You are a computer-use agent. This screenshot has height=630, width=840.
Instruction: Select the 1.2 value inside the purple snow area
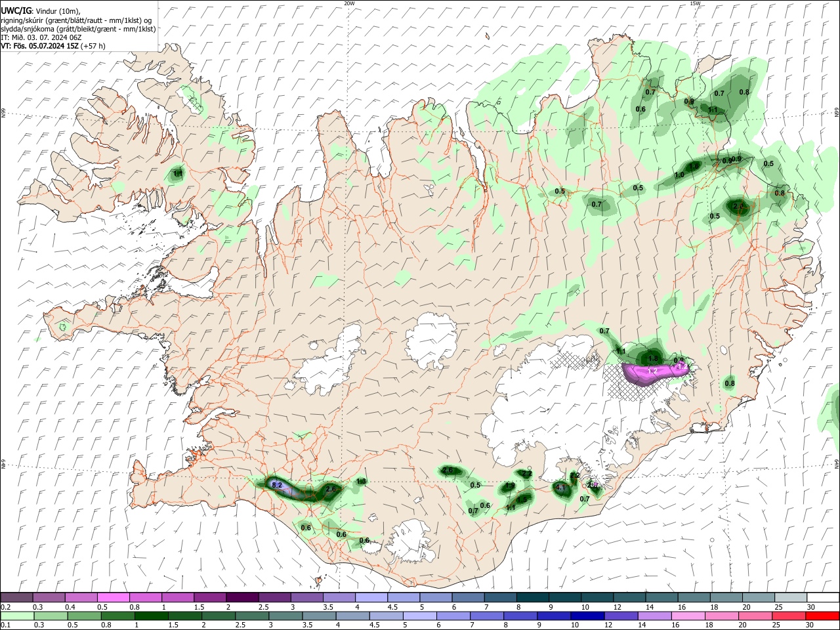point(653,371)
